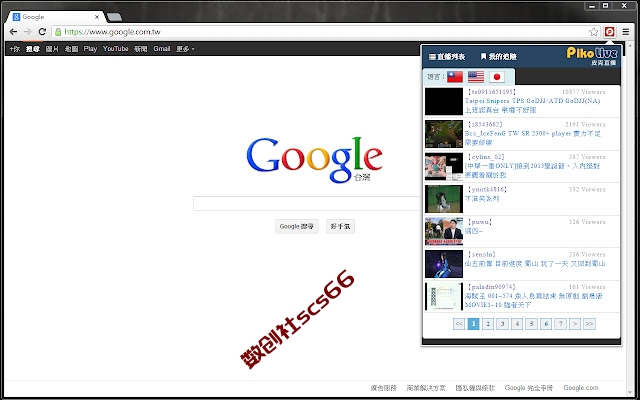
Task: Open the live stream list tab
Action: click(447, 57)
